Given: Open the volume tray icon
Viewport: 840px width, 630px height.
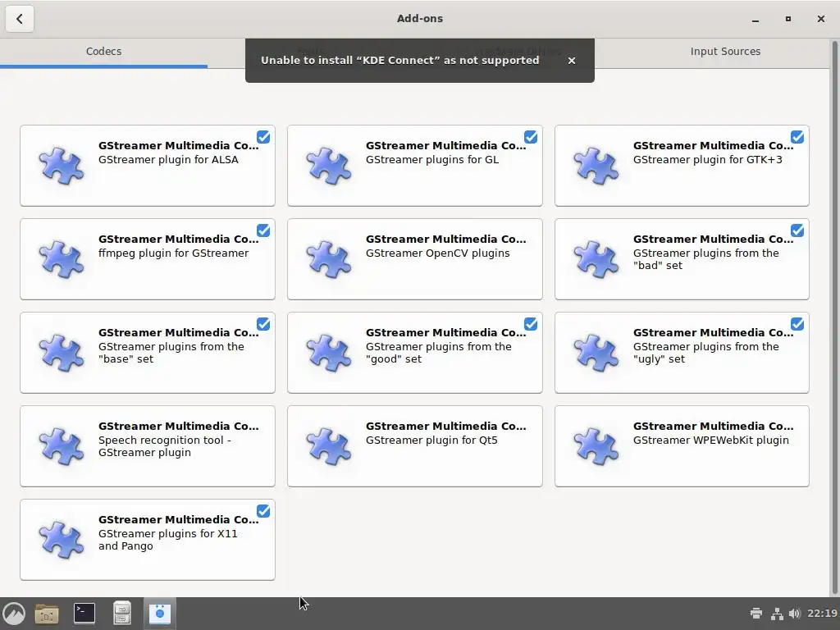Looking at the screenshot, I should click(794, 614).
